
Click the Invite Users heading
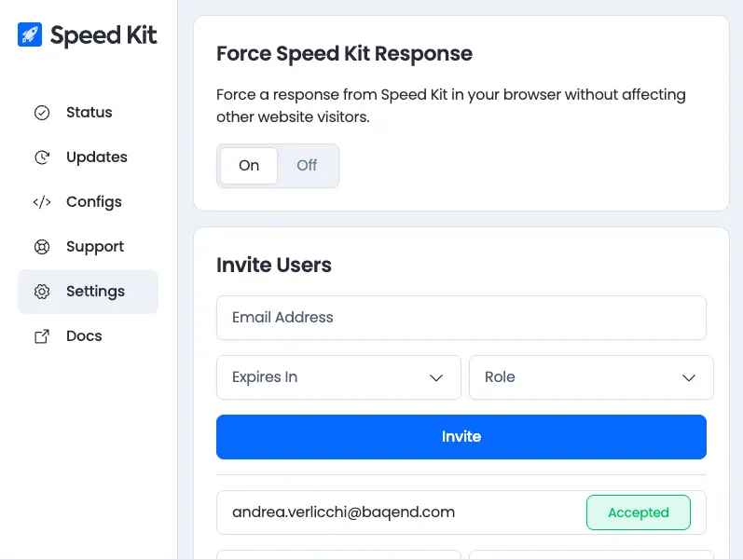pos(274,265)
